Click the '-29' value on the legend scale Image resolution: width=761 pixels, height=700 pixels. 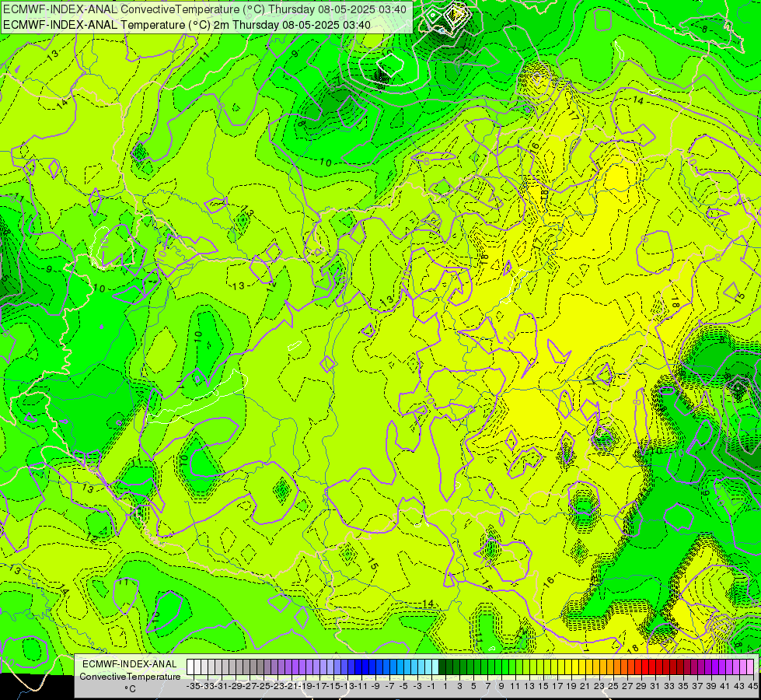[x=236, y=686]
